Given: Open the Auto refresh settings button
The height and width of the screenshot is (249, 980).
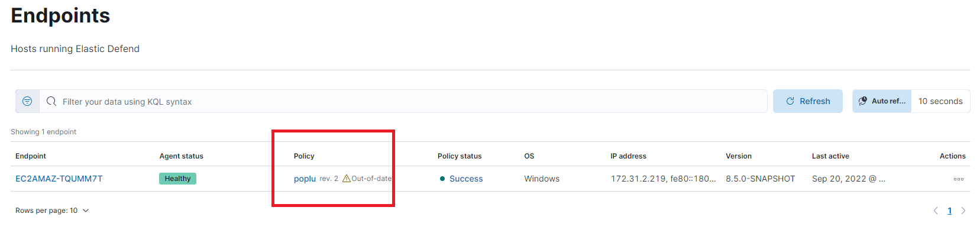Looking at the screenshot, I should [882, 101].
